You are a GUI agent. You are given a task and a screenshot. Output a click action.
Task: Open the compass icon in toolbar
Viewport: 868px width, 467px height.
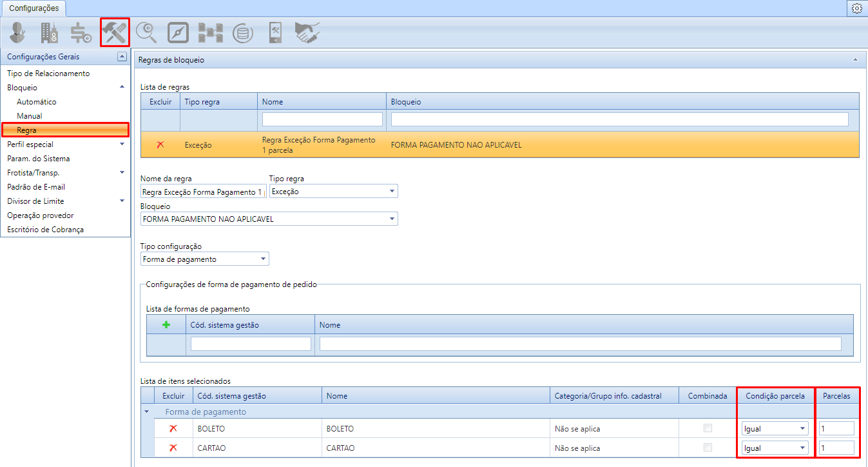tap(178, 32)
